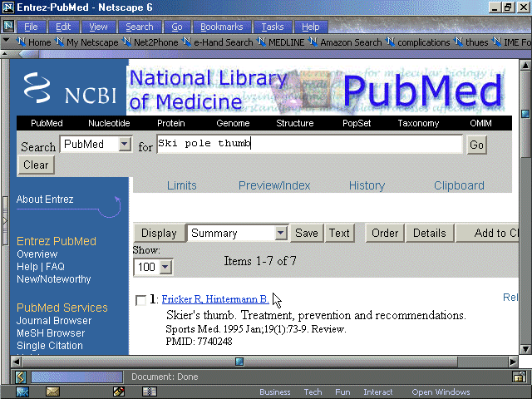Click the horizontal scrollbar thumb
532x399 pixels.
pyautogui.click(x=239, y=362)
